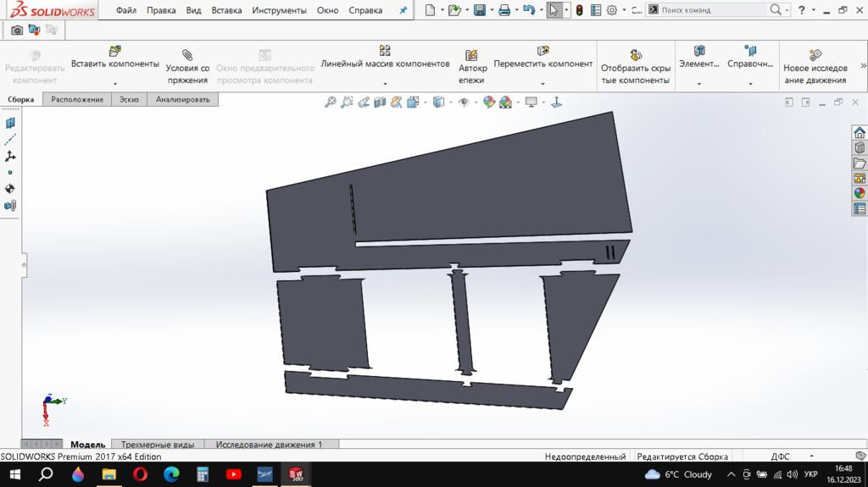
Task: Select the Center of Mass icon
Action: [x=10, y=189]
